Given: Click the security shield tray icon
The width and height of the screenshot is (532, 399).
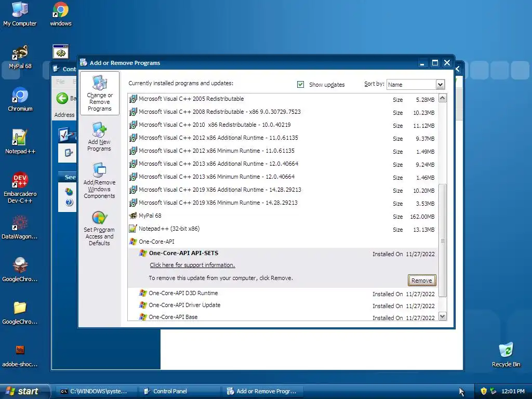Looking at the screenshot, I should [x=484, y=391].
